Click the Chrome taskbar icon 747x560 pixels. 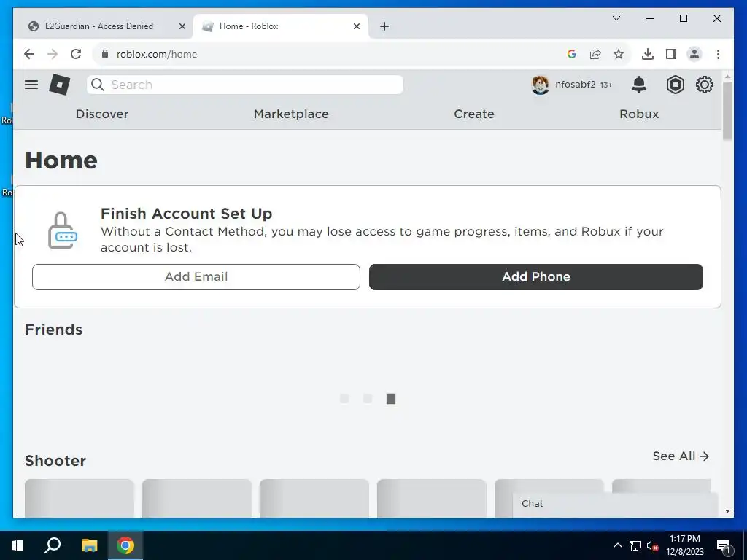click(x=125, y=545)
